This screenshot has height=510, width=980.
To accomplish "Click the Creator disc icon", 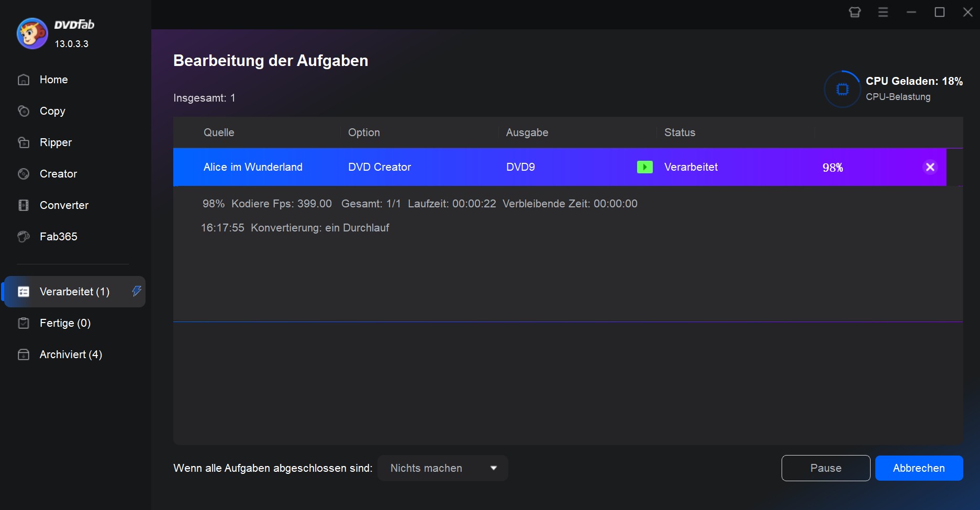I will pyautogui.click(x=24, y=174).
